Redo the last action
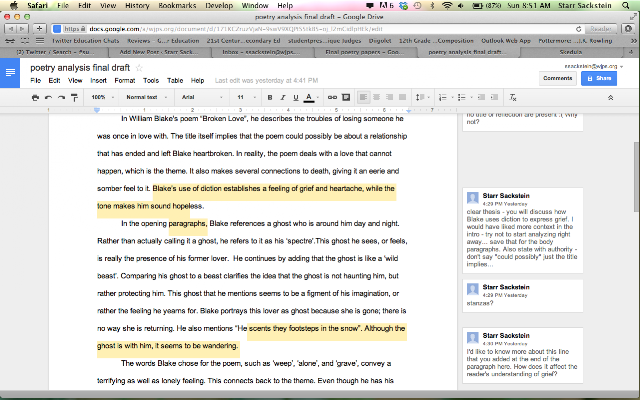This screenshot has height=400, width=640. pyautogui.click(x=61, y=98)
